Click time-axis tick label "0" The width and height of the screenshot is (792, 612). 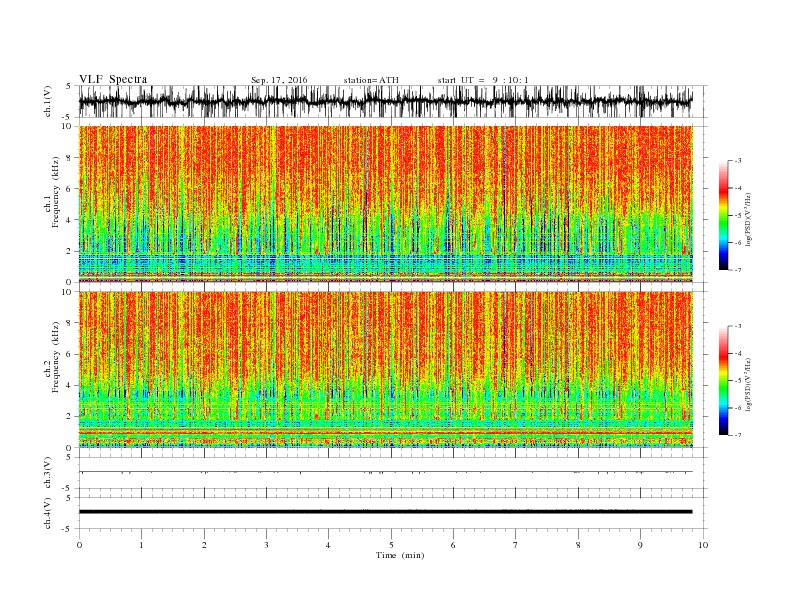pyautogui.click(x=79, y=545)
